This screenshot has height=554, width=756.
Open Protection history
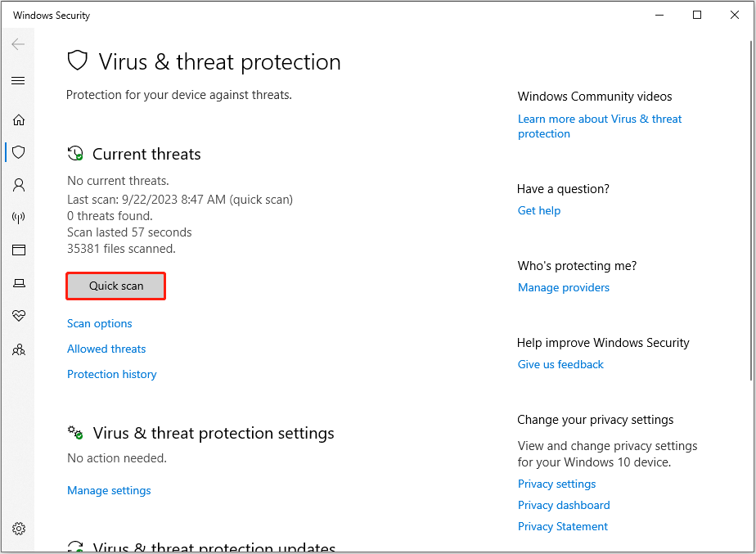pos(111,374)
